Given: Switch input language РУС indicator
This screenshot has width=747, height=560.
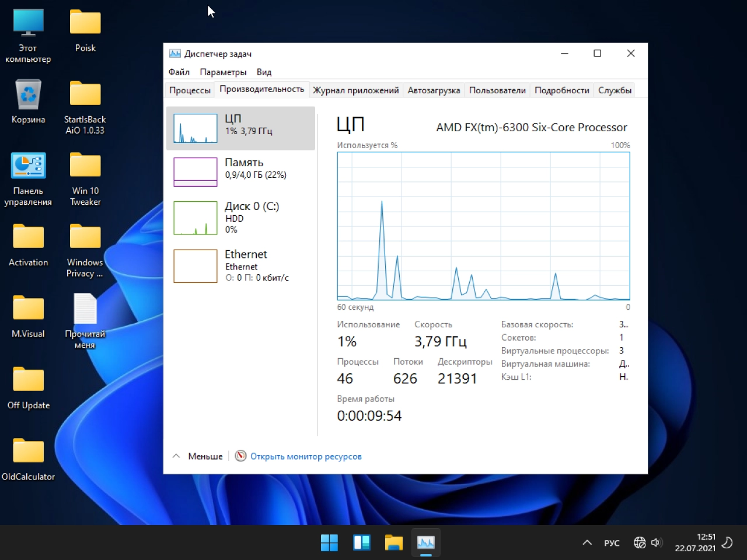Looking at the screenshot, I should click(612, 543).
